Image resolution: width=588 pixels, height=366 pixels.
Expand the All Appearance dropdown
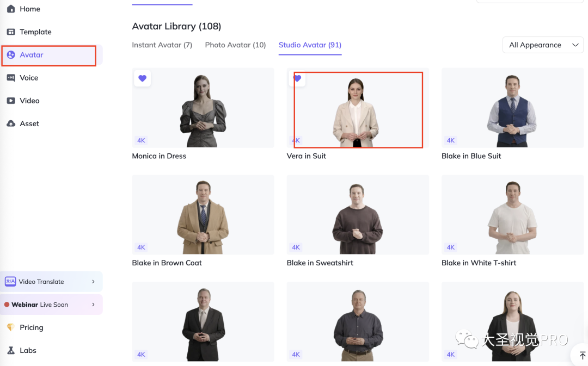pyautogui.click(x=543, y=45)
